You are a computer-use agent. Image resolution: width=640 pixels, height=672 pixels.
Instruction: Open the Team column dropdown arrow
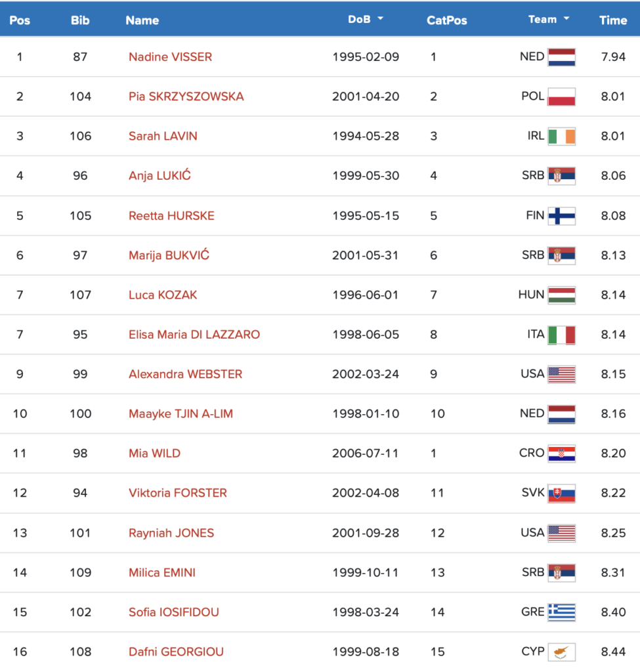point(566,19)
